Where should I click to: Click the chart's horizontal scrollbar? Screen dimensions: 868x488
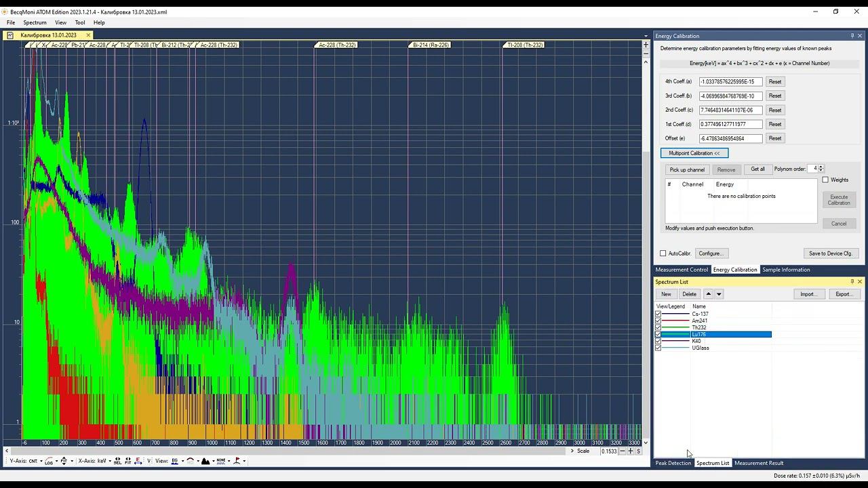click(x=287, y=451)
